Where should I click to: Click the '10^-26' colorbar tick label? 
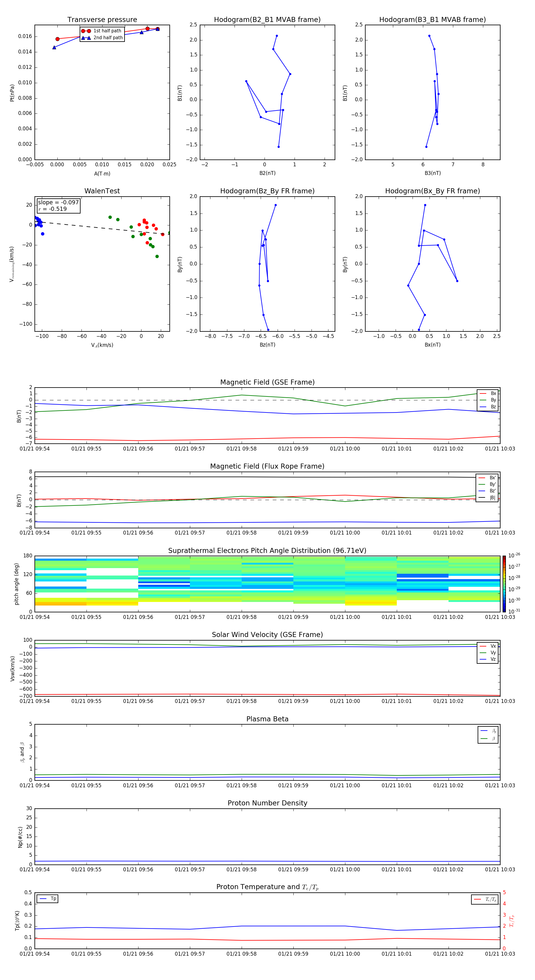coord(514,555)
